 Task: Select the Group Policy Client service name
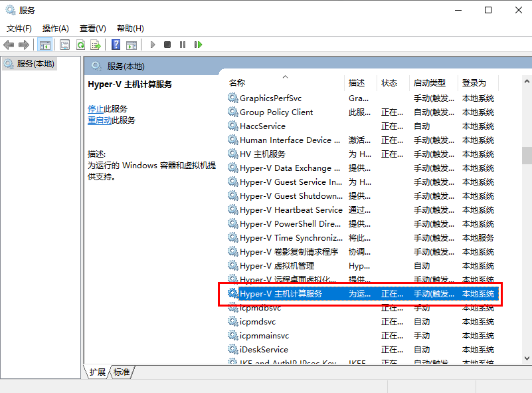(x=276, y=112)
